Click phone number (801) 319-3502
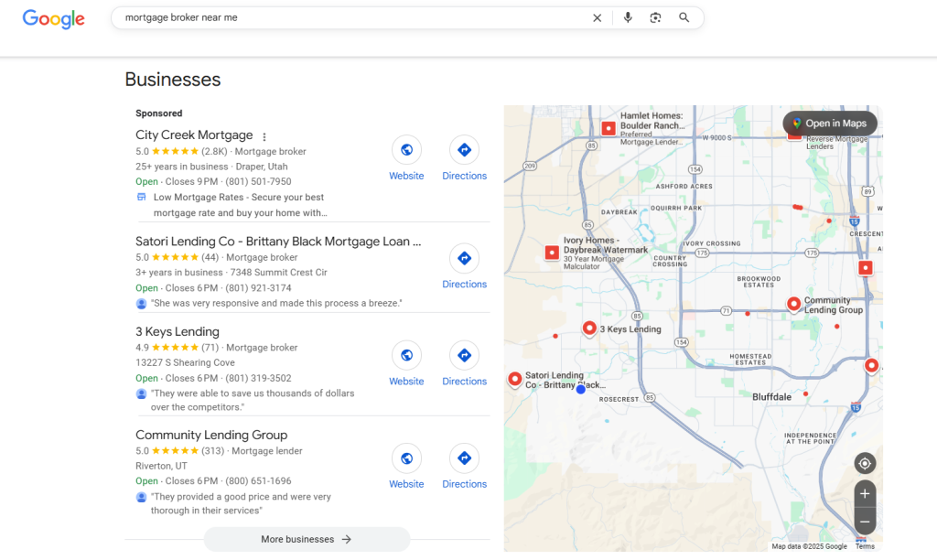Image resolution: width=937 pixels, height=560 pixels. [258, 378]
